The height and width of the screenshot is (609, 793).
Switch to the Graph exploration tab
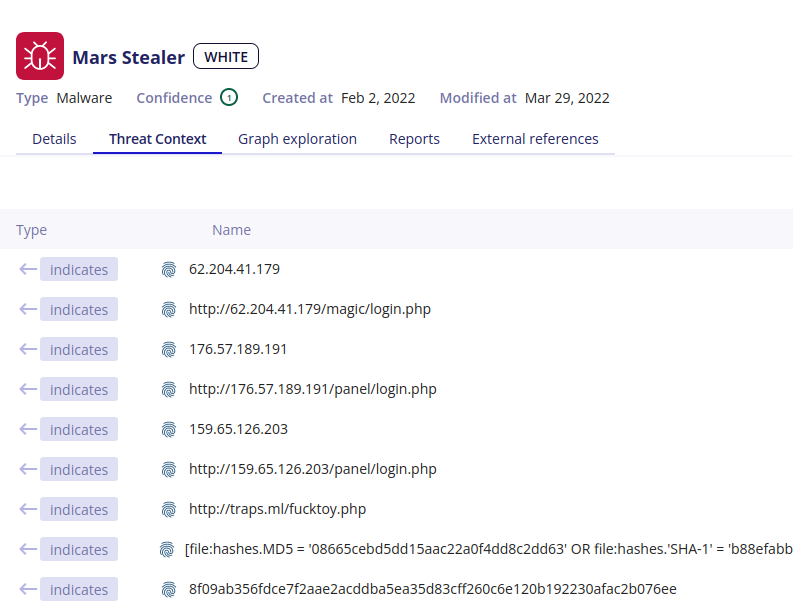tap(297, 139)
